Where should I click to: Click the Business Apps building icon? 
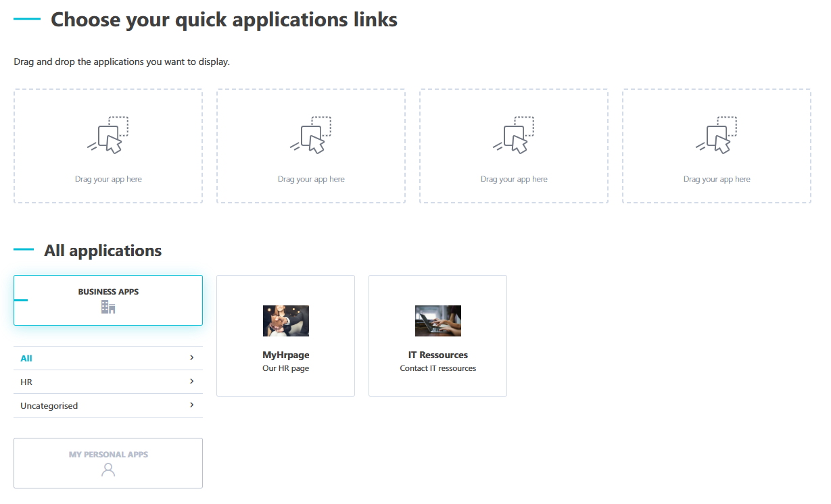(108, 307)
